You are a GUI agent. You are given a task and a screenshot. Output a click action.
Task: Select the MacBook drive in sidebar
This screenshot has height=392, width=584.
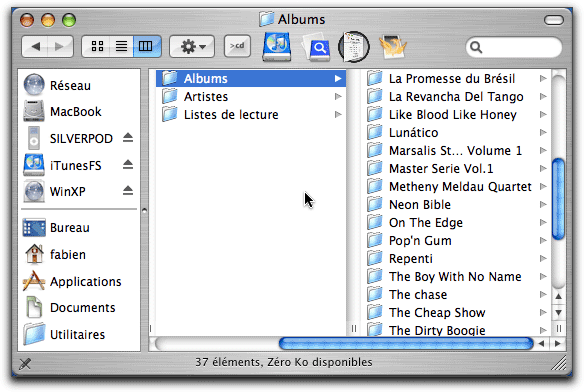coord(62,111)
